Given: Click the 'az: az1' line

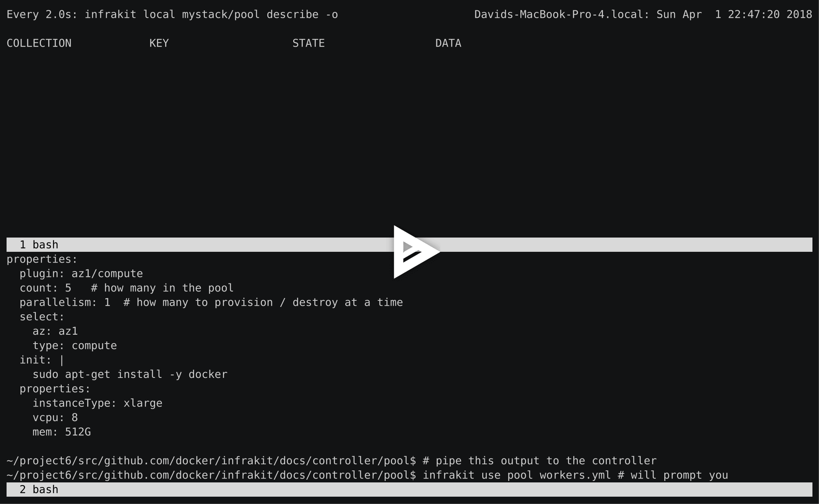Looking at the screenshot, I should tap(55, 331).
